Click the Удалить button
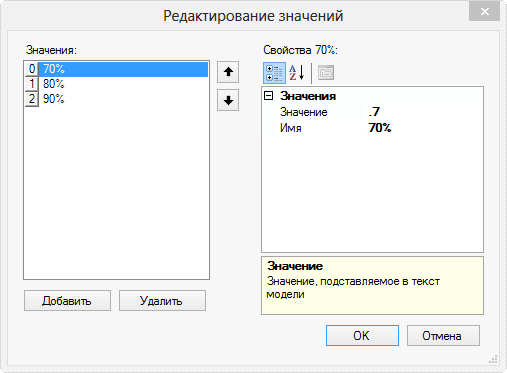The image size is (507, 373). pos(162,301)
